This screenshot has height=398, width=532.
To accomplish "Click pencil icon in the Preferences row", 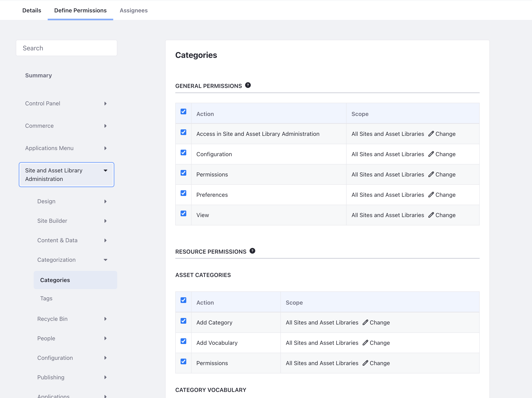I will 431,195.
